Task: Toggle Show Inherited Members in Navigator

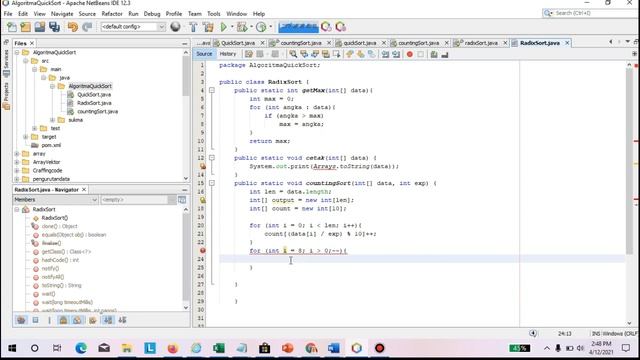Action: 21,320
